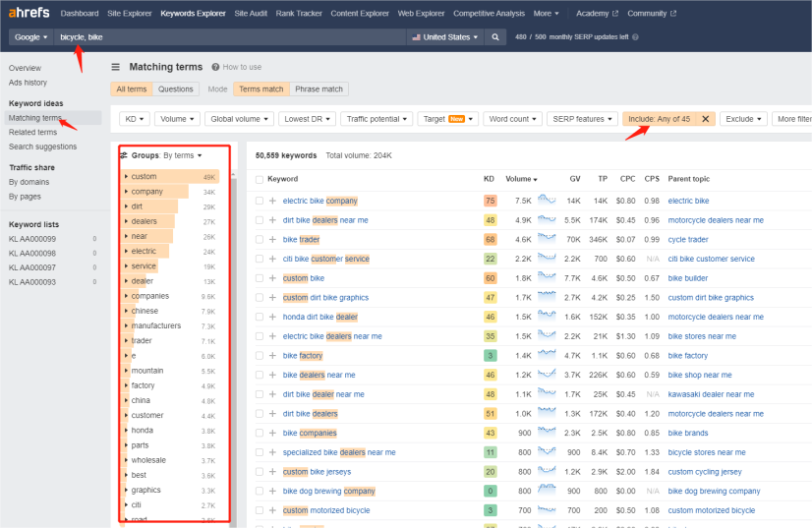Open the hamburger menu beside Matching terms

tap(115, 67)
